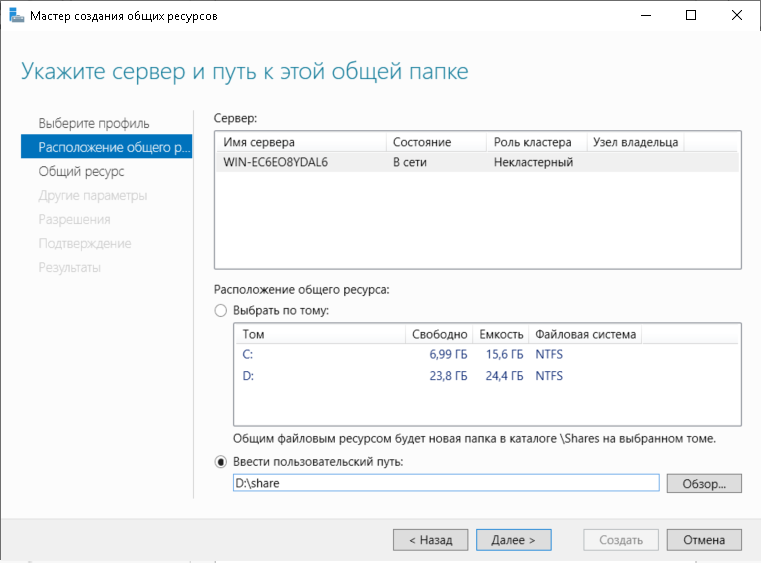
Task: Click the 'Подтверждение' wizard step
Action: click(x=85, y=243)
